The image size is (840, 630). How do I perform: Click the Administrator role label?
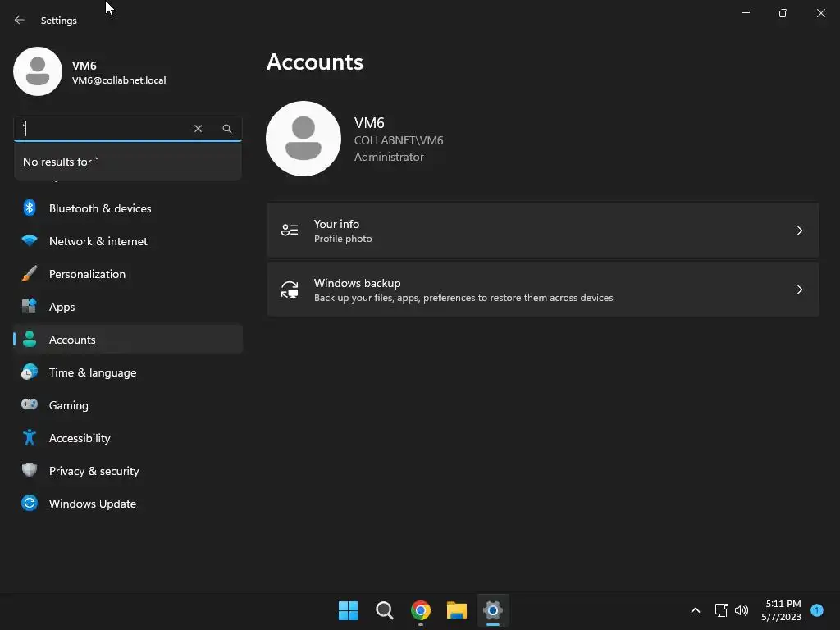click(x=389, y=157)
